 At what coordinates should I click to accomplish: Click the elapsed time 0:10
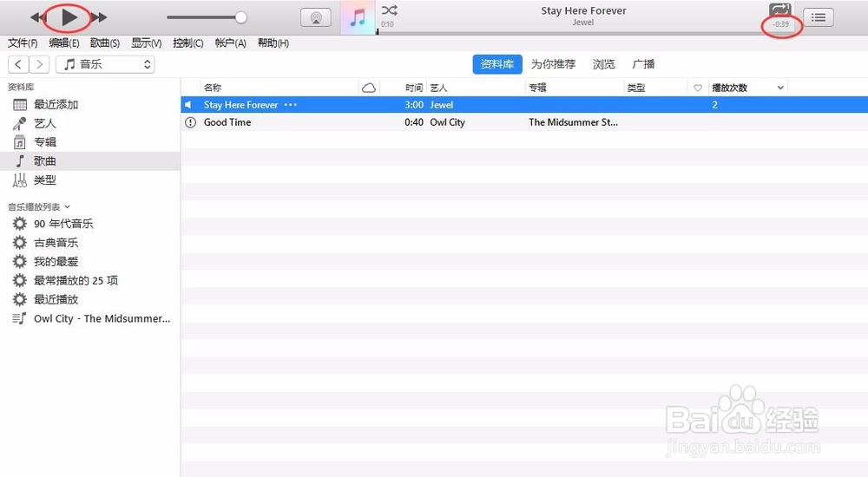click(x=387, y=24)
